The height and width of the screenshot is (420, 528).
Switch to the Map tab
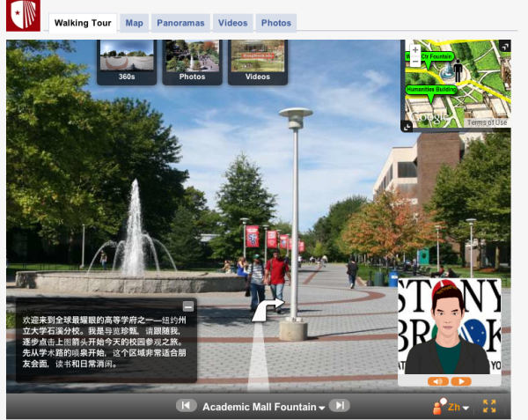tap(134, 23)
